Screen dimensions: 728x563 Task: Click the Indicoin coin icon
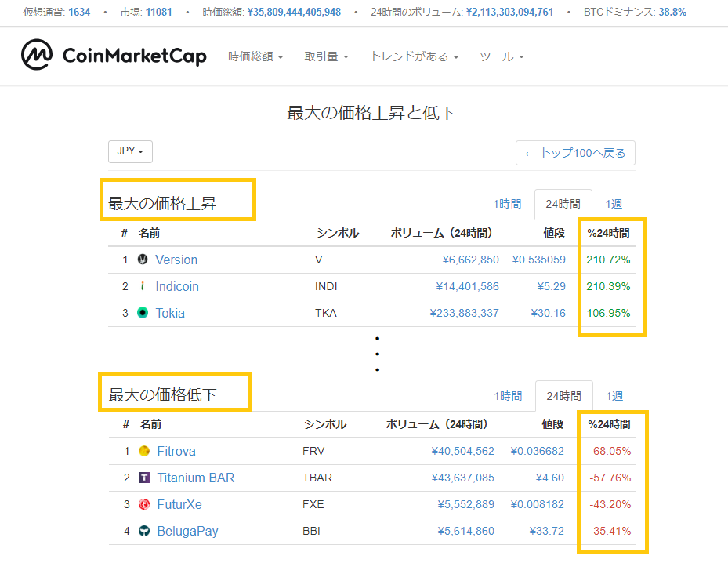click(x=143, y=287)
